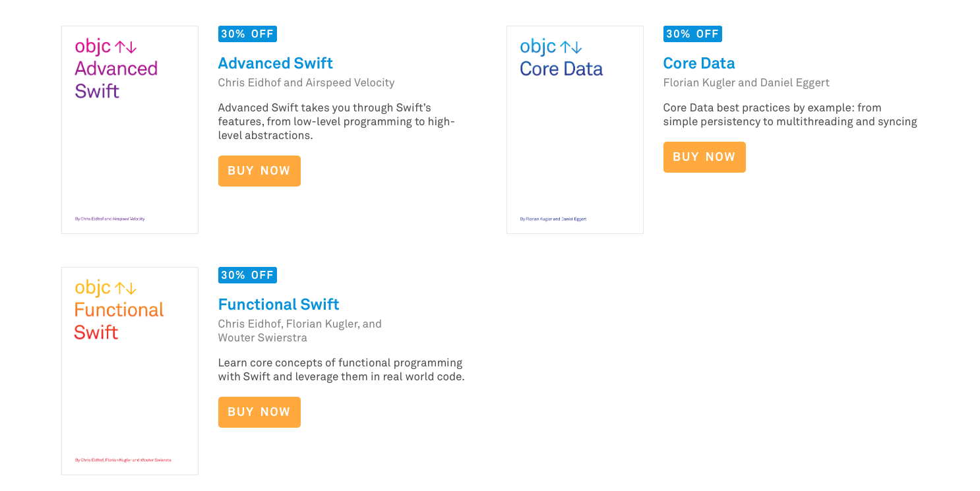Viewport: 980px width, 491px height.
Task: Buy the Advanced Swift book now
Action: coord(259,171)
